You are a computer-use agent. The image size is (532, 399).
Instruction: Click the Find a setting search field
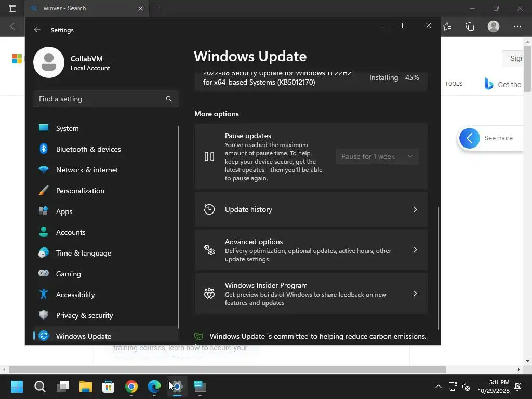coord(105,99)
